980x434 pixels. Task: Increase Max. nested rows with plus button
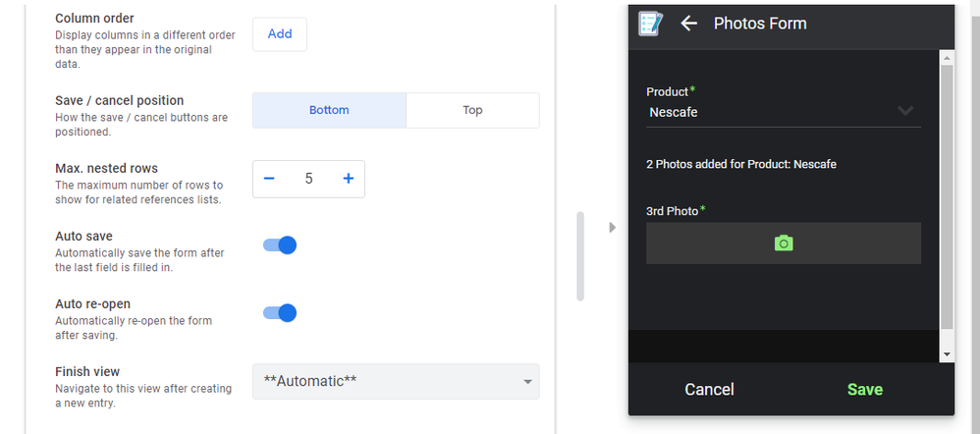point(349,179)
